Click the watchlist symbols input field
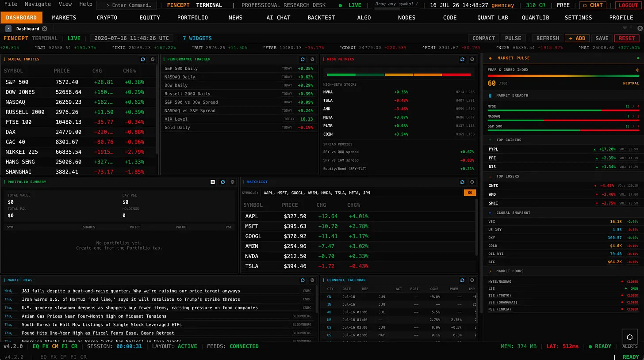 tap(361, 193)
